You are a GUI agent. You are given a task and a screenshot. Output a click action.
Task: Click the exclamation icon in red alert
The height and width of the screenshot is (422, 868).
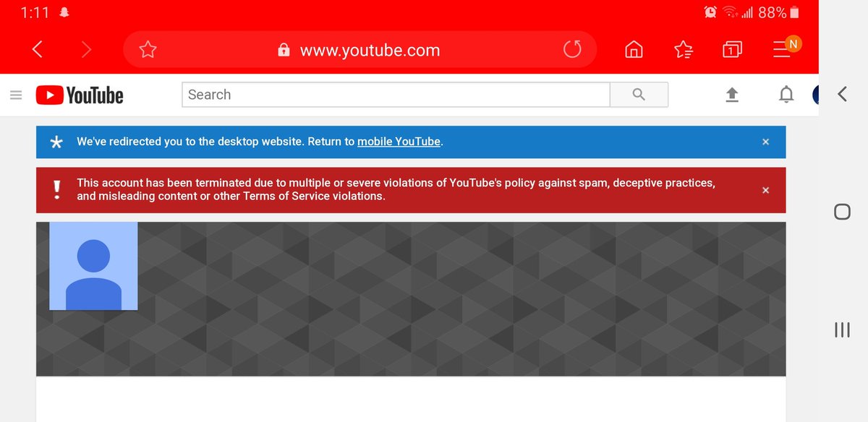point(56,189)
